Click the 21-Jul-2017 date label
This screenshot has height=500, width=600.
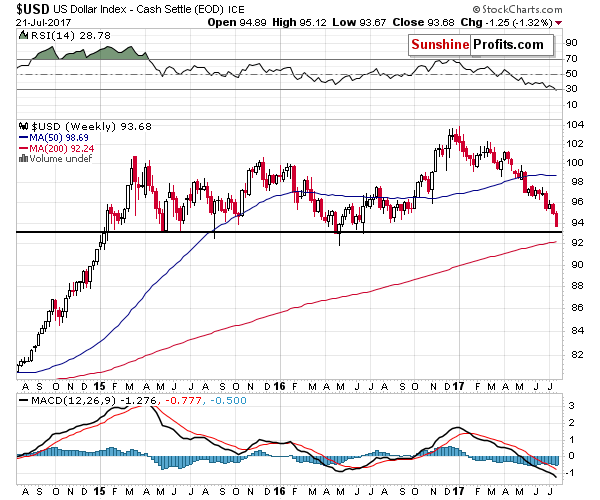43,23
